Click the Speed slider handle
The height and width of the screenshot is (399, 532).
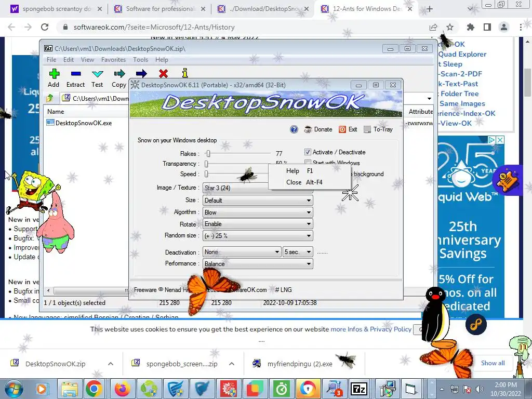206,174
